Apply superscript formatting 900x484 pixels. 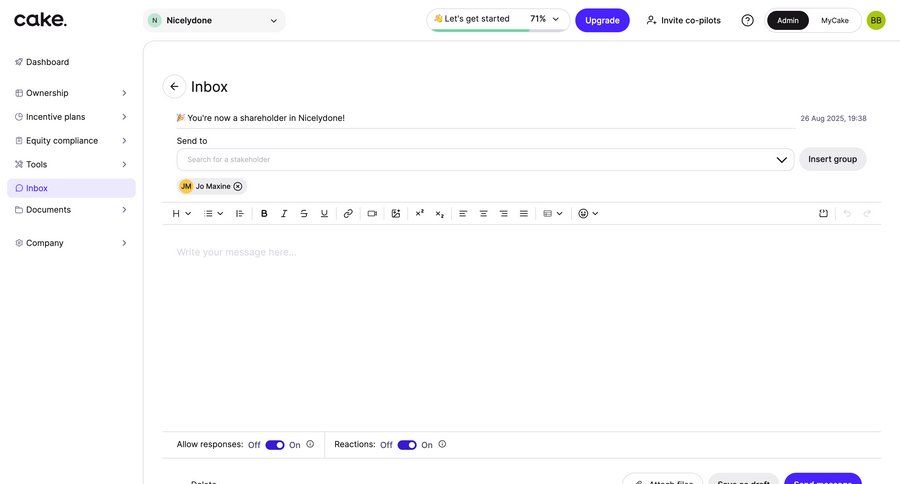pyautogui.click(x=420, y=213)
